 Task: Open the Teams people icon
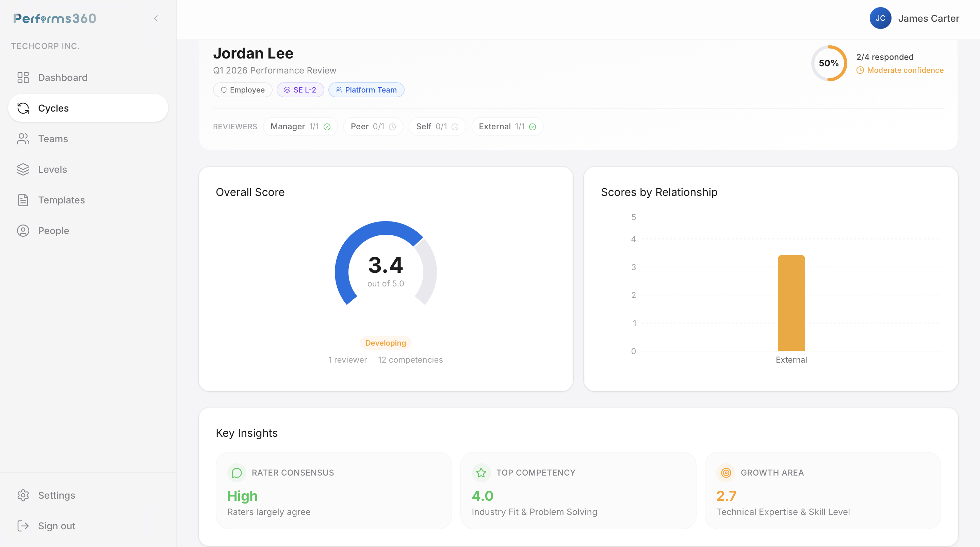(23, 139)
